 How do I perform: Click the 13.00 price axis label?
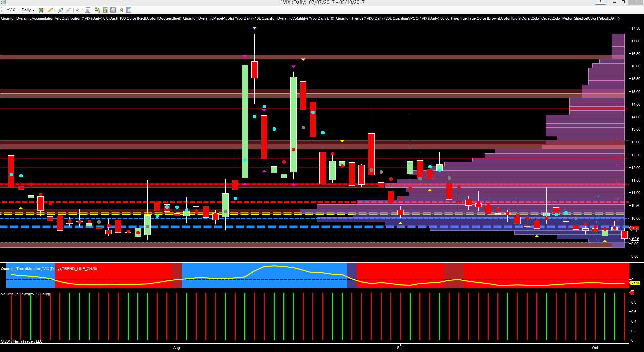(x=636, y=142)
